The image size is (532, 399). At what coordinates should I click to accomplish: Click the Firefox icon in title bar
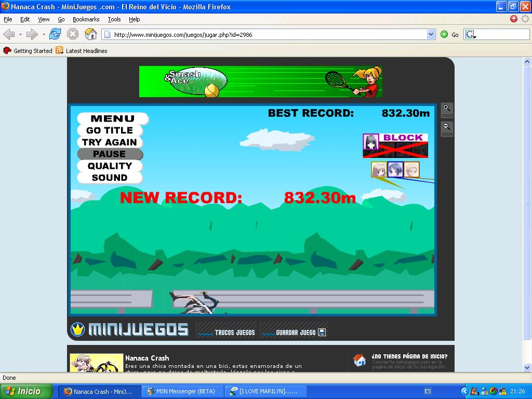(x=5, y=6)
